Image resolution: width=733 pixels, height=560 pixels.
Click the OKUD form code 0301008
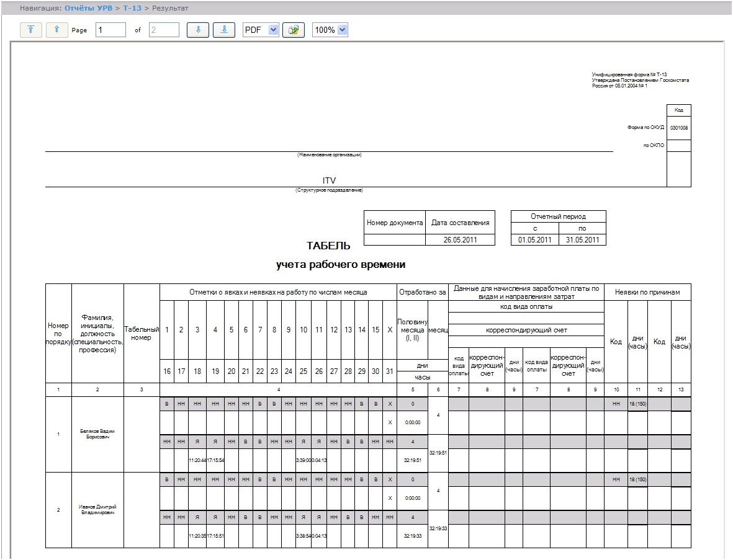678,128
